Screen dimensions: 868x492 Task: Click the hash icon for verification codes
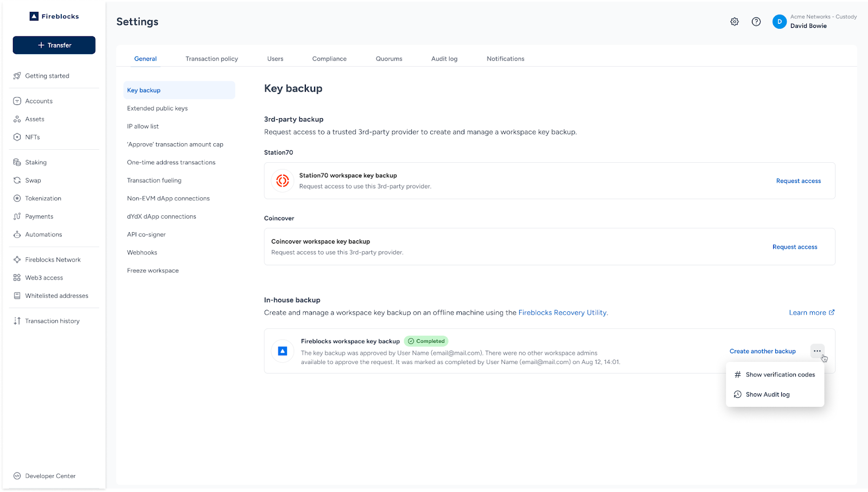(738, 375)
